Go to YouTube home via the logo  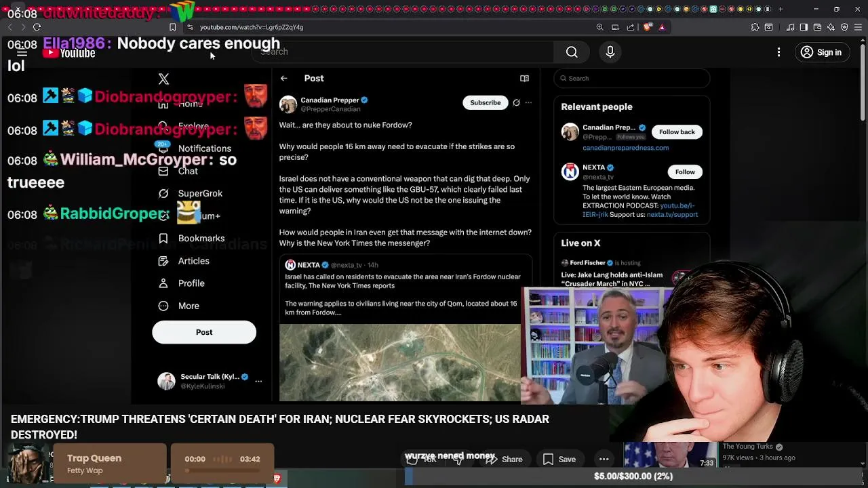(x=68, y=53)
